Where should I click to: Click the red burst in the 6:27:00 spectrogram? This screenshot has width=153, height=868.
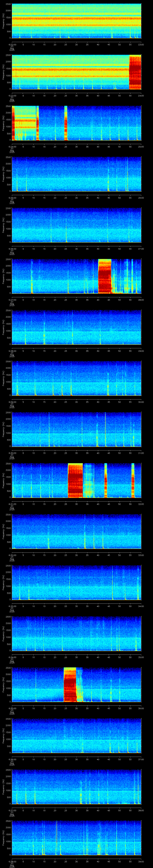[105, 276]
